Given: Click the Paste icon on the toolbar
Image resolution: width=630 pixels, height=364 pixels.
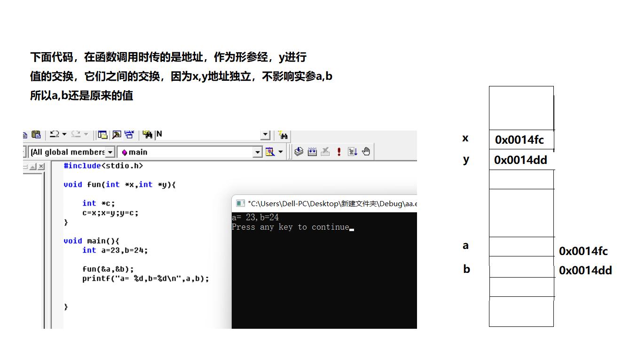Looking at the screenshot, I should [36, 135].
